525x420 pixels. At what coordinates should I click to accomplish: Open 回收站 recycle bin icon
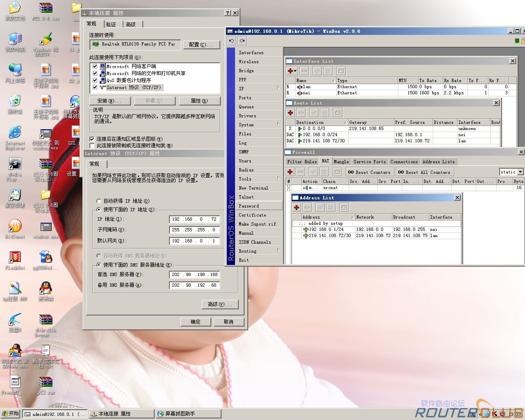click(15, 105)
